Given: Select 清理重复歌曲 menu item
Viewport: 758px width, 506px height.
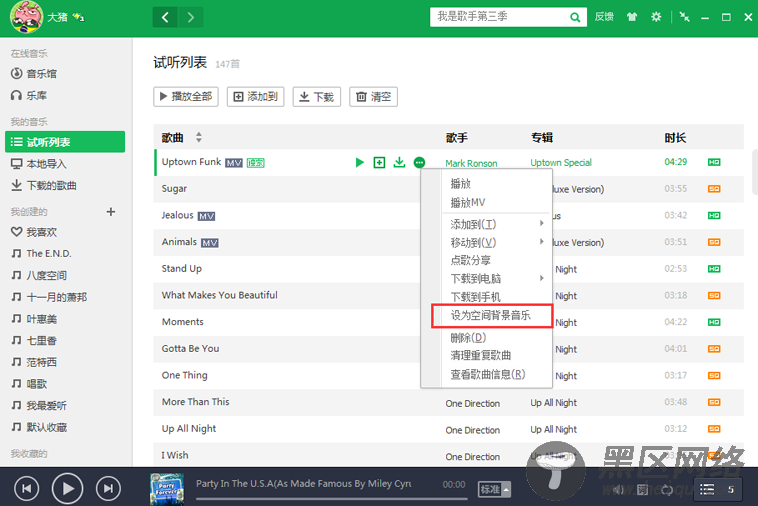Looking at the screenshot, I should pos(497,355).
